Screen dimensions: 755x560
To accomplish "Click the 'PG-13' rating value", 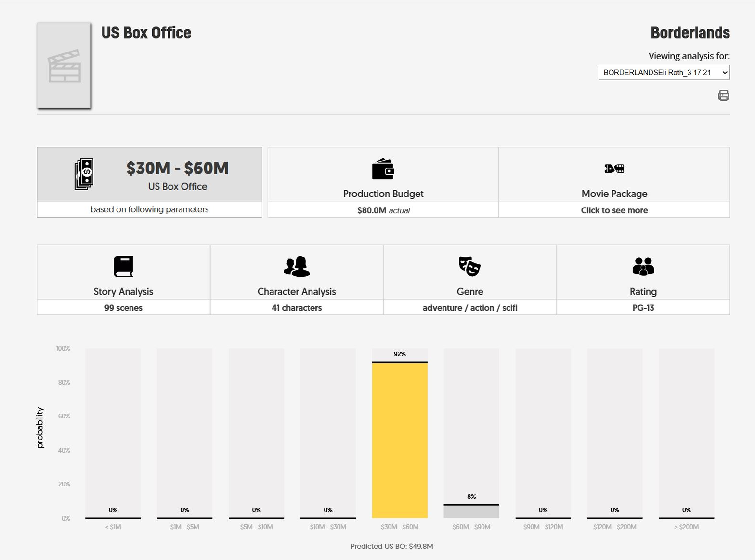I will [643, 308].
